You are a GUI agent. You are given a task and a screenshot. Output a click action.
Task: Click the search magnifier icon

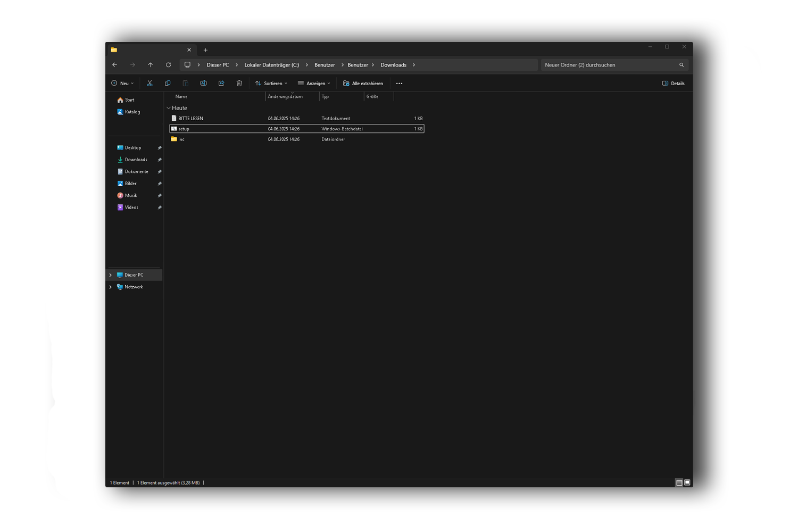coord(681,65)
